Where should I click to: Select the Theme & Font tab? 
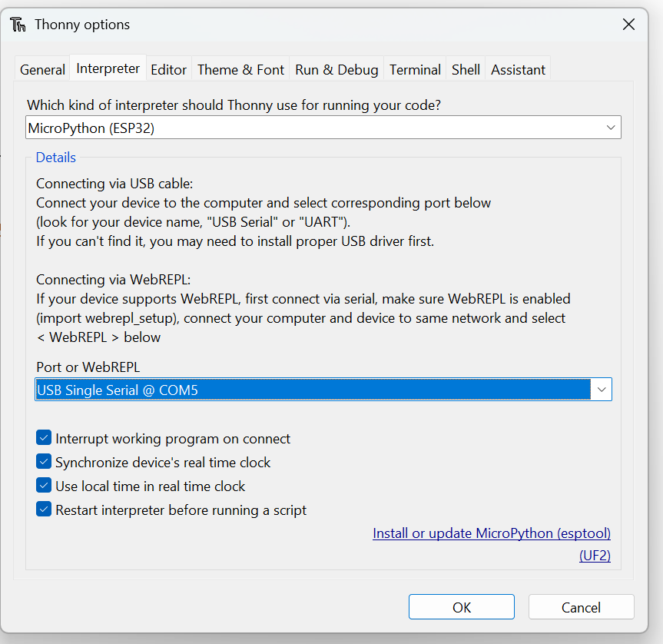[240, 69]
